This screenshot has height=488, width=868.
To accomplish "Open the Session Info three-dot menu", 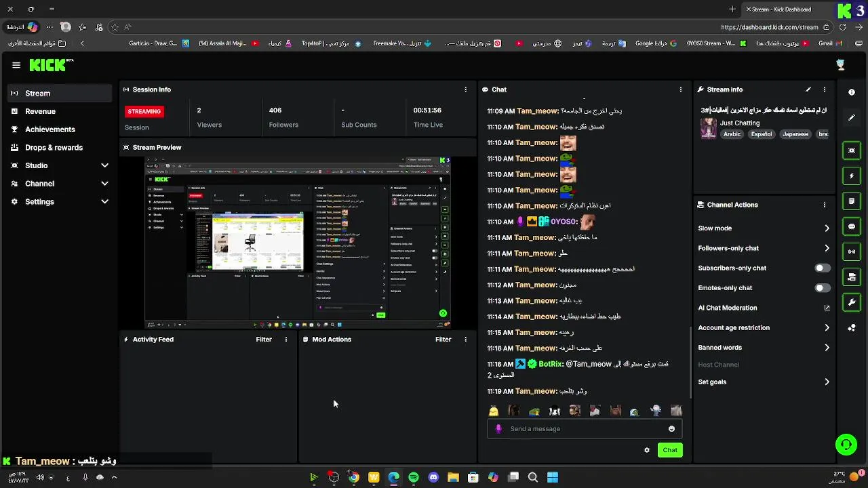I will click(465, 89).
